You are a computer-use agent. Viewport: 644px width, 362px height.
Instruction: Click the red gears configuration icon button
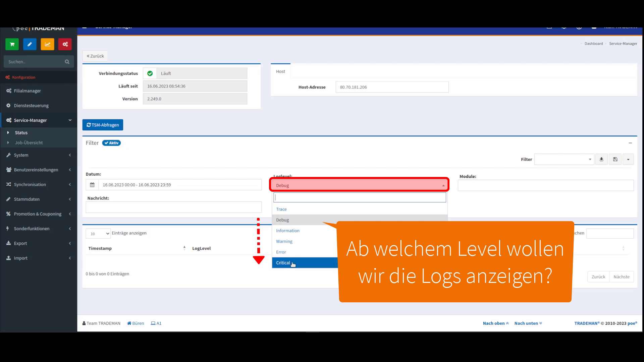(x=65, y=44)
